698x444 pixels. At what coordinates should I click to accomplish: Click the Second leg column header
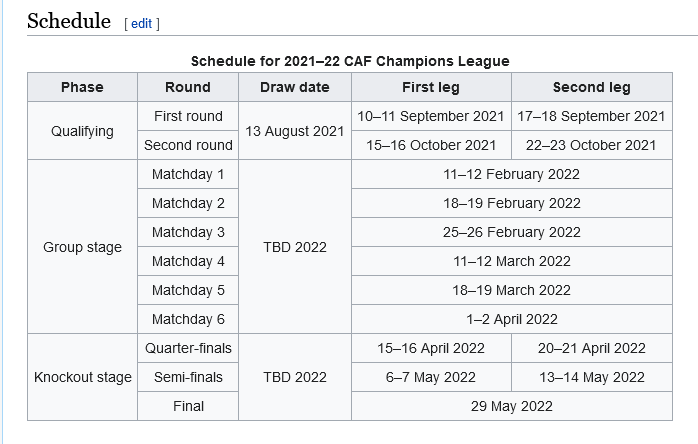591,87
